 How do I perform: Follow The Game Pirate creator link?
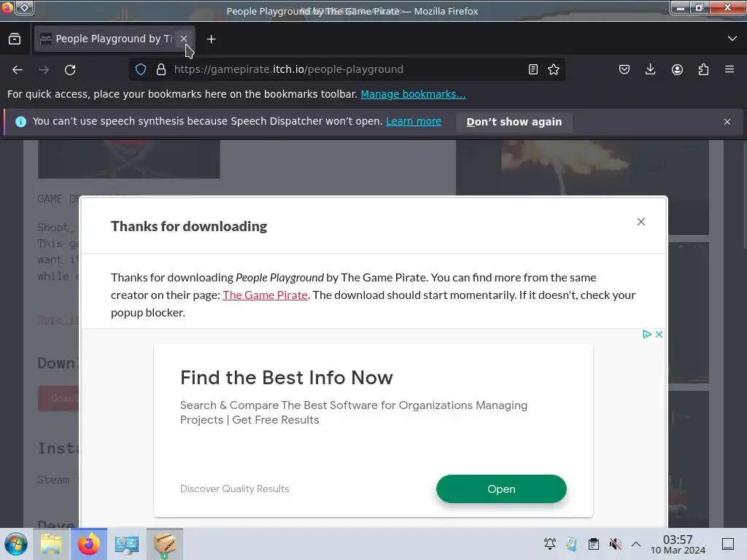(x=265, y=295)
